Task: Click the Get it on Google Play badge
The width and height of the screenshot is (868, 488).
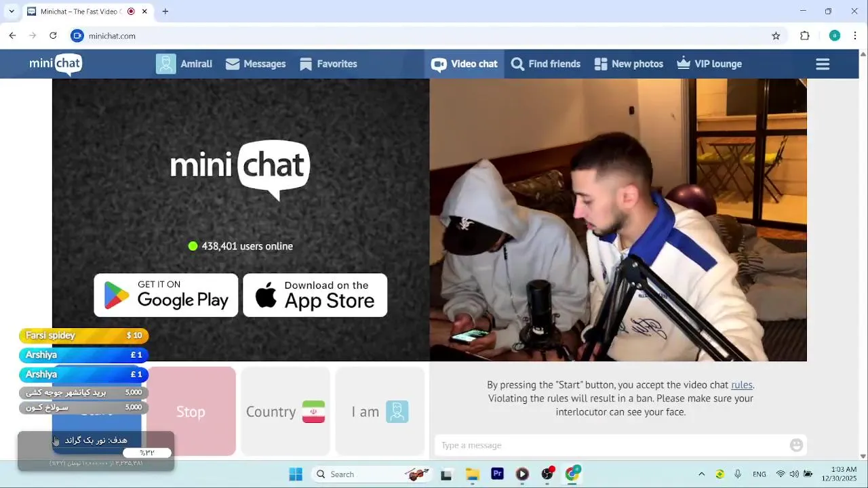Action: point(166,295)
